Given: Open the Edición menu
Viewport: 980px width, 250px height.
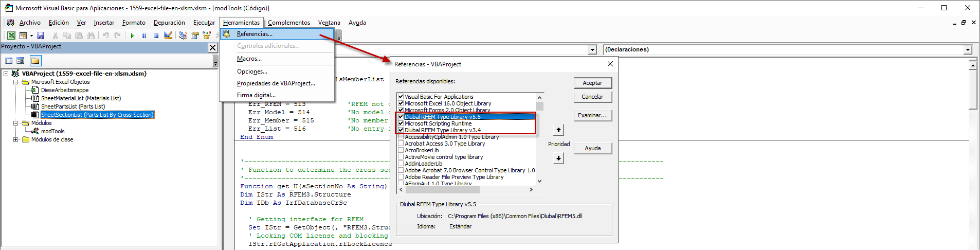Looking at the screenshot, I should click(x=59, y=23).
